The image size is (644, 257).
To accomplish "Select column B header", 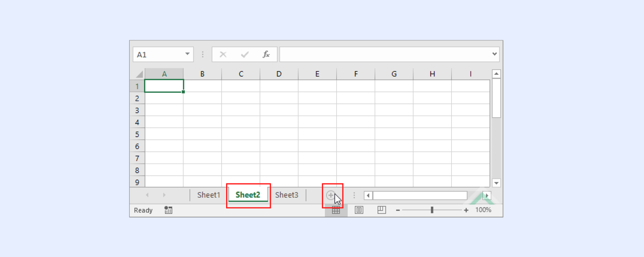I will [202, 74].
